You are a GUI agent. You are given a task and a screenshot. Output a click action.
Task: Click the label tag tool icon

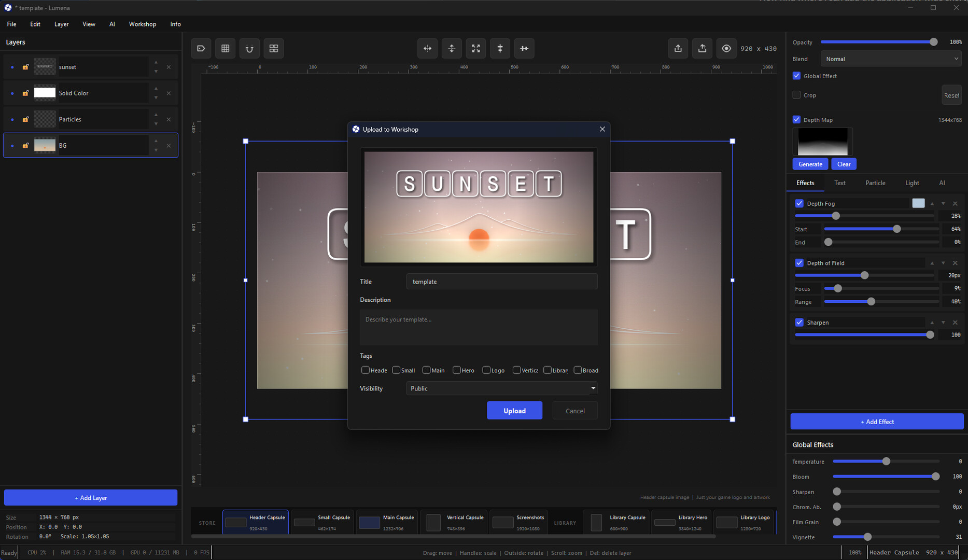pyautogui.click(x=201, y=48)
